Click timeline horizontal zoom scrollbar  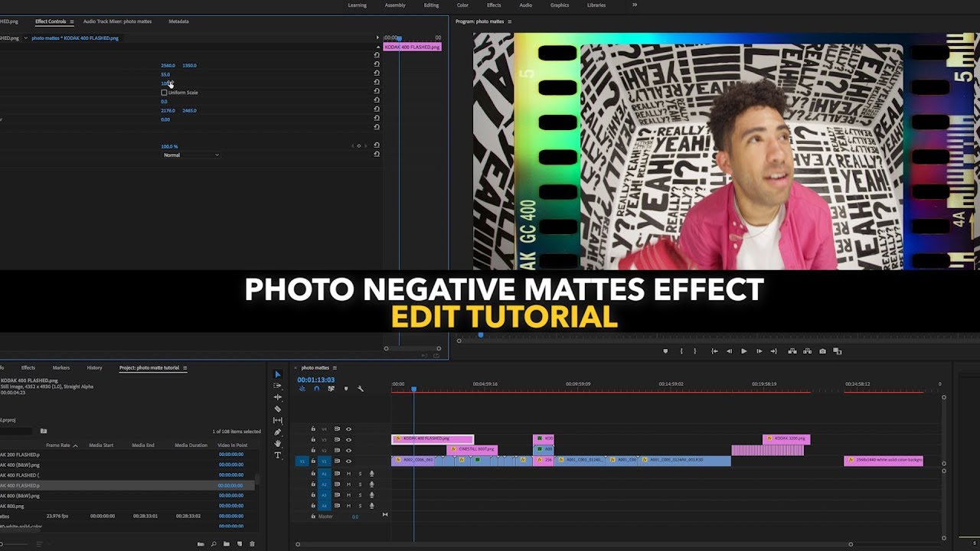pyautogui.click(x=574, y=544)
